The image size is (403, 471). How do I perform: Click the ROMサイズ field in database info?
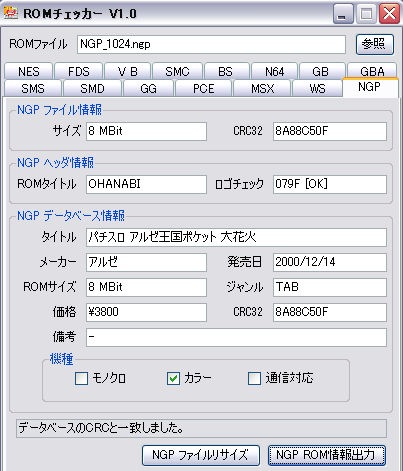[146, 287]
